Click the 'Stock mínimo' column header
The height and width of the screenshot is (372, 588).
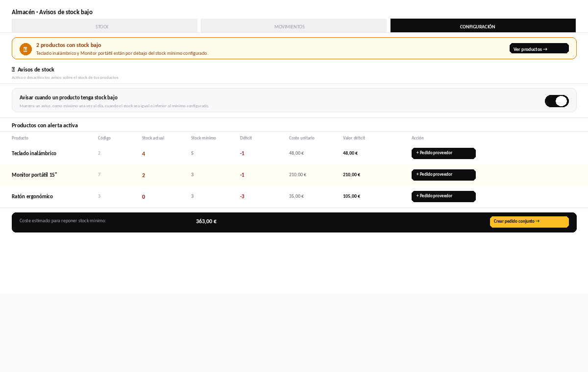coord(203,138)
